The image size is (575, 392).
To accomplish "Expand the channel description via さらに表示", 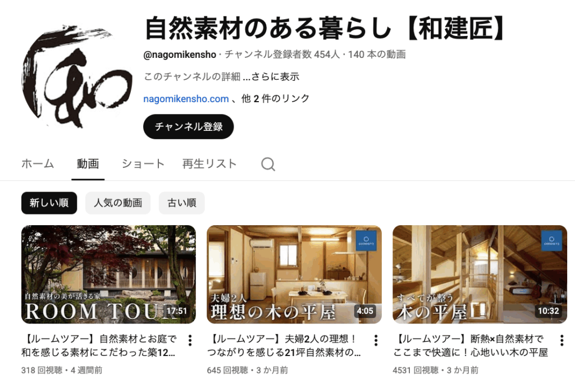I will pyautogui.click(x=275, y=76).
